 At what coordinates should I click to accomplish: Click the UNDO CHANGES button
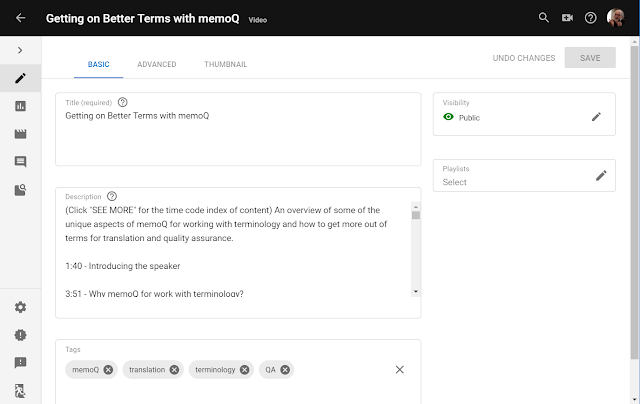523,58
